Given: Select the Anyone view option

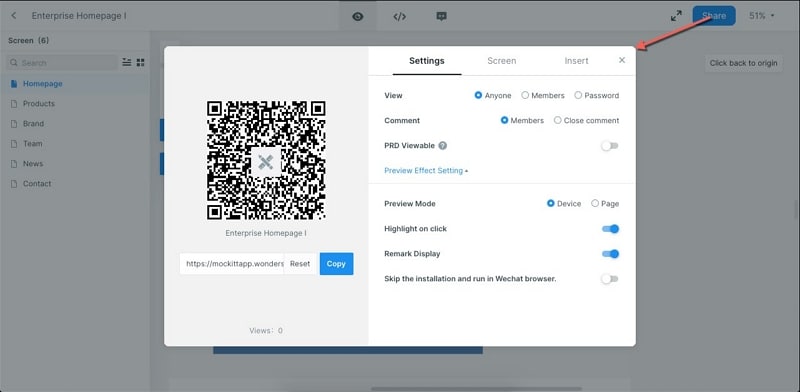Looking at the screenshot, I should point(492,95).
